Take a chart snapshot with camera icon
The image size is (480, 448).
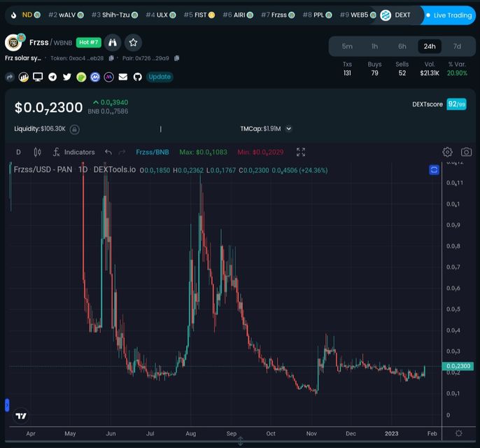(x=466, y=152)
